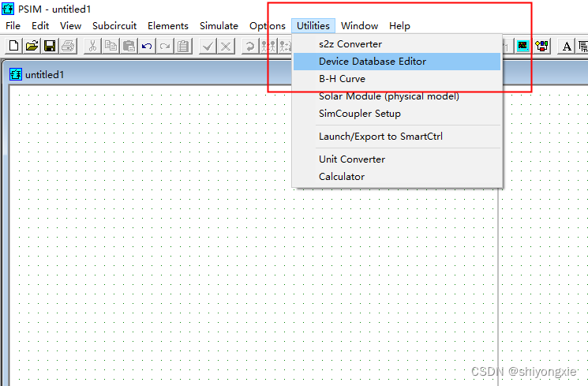The width and height of the screenshot is (588, 386).
Task: Click the Print toolbar icon
Action: click(x=68, y=46)
